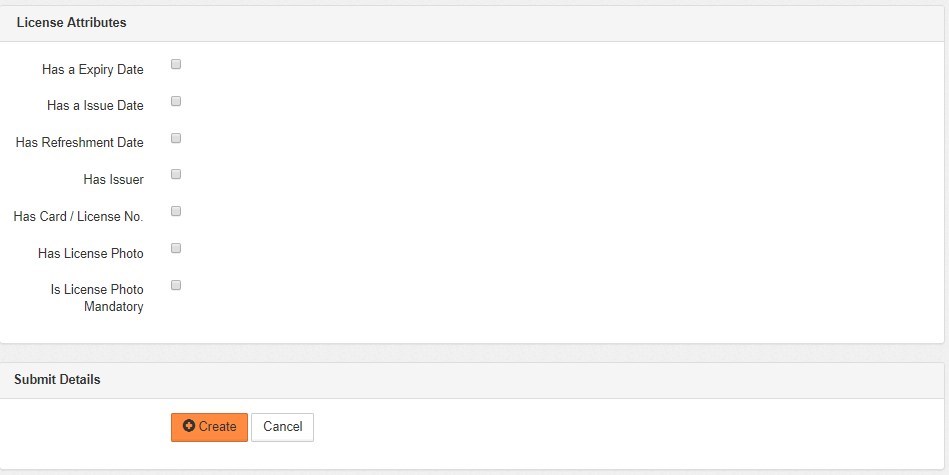Click the Submit Details panel header
Image resolution: width=949 pixels, height=475 pixels.
57,380
